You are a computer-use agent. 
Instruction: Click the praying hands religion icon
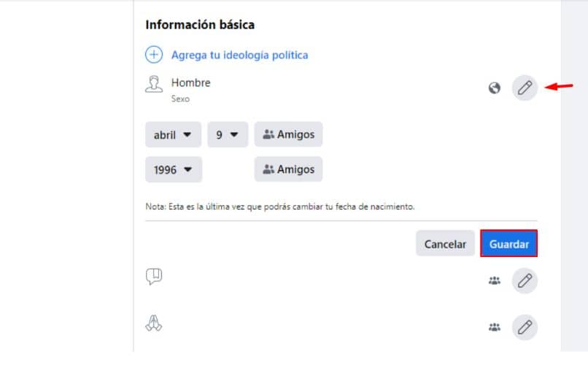pos(154,322)
